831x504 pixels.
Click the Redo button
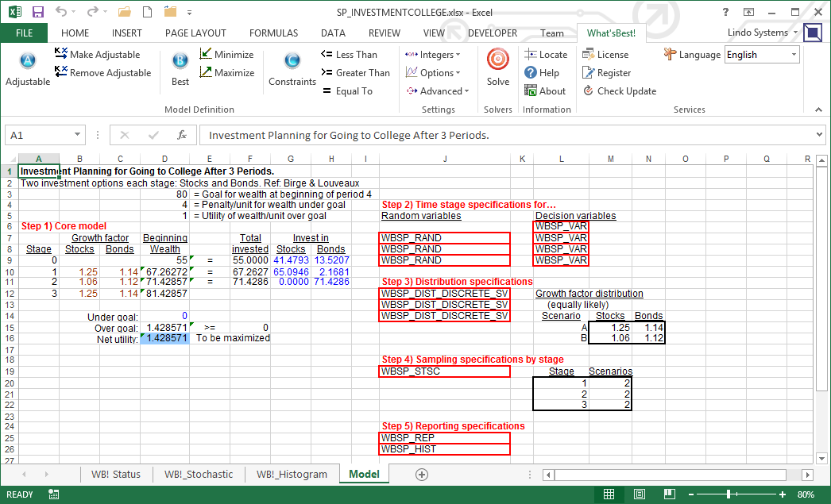coord(93,12)
